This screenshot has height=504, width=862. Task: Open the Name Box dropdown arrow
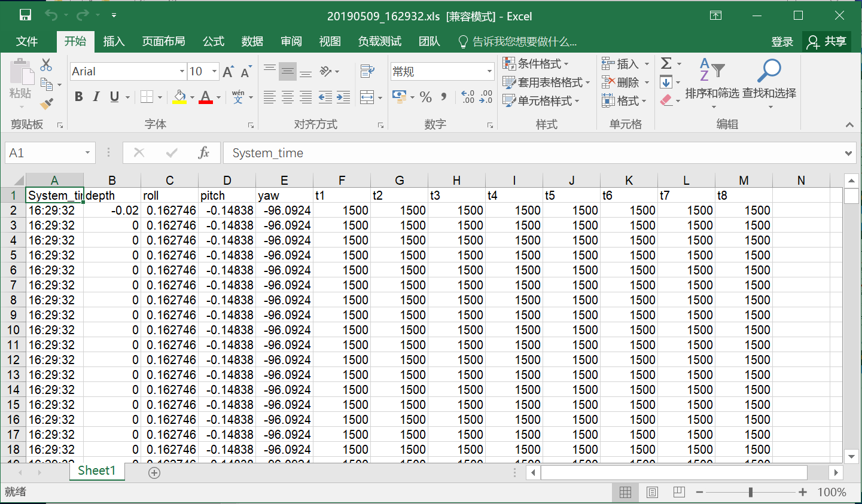point(87,153)
